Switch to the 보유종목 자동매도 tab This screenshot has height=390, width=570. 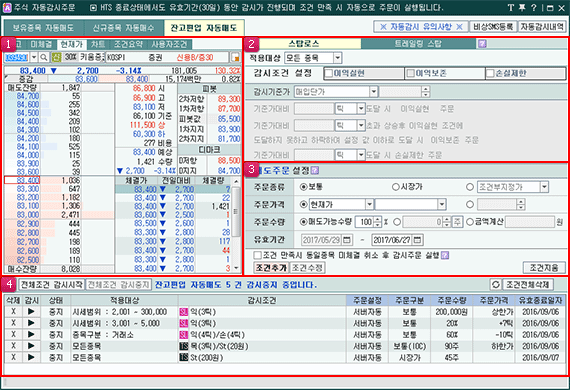pyautogui.click(x=43, y=28)
